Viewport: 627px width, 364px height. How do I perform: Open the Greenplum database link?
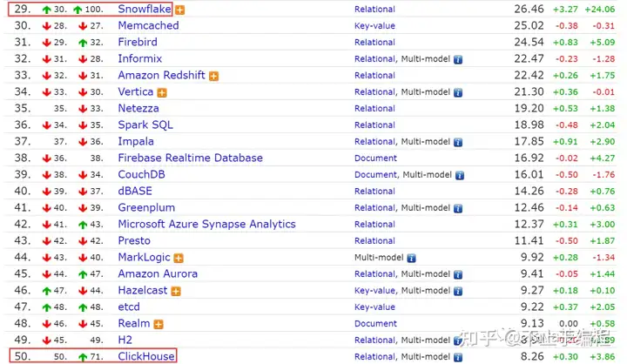click(x=146, y=207)
